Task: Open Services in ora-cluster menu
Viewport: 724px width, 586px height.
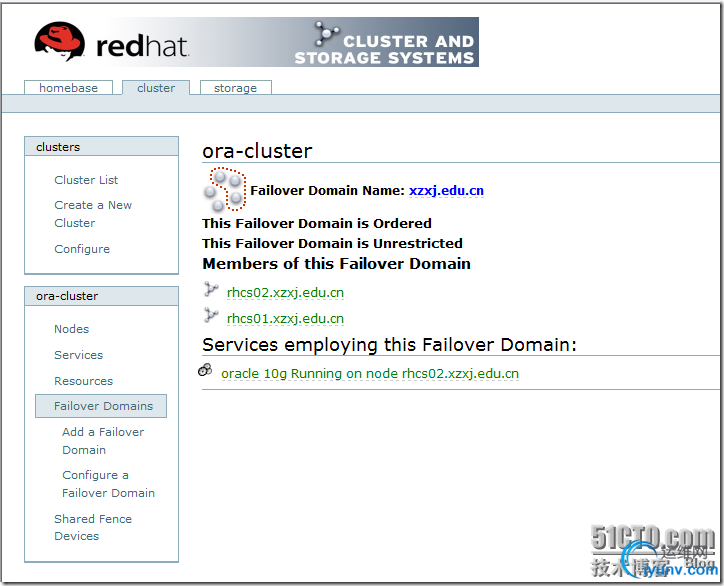Action: (78, 355)
